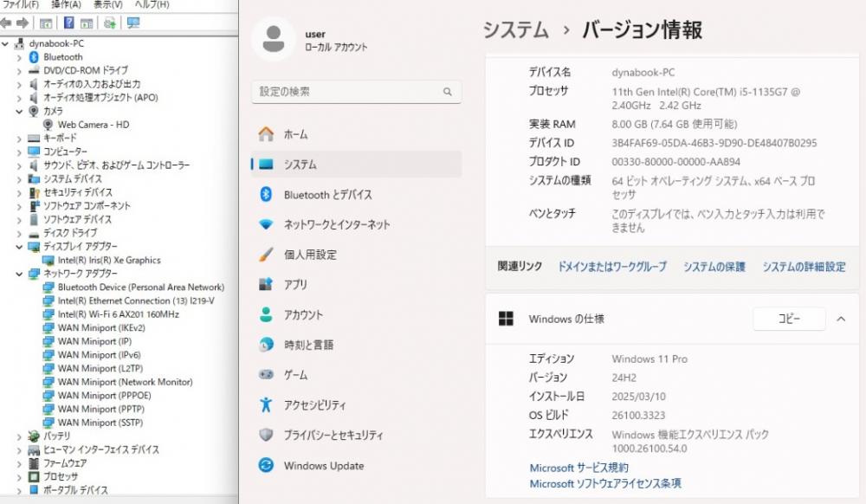This screenshot has width=866, height=504.
Task: Click the search magnifier icon
Action: pyautogui.click(x=448, y=92)
